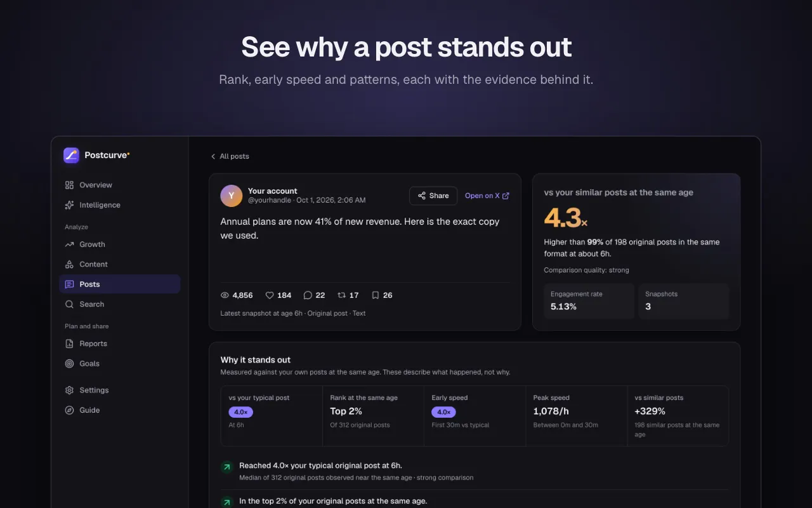
Task: Click the Guide label in the sidebar
Action: pos(89,410)
